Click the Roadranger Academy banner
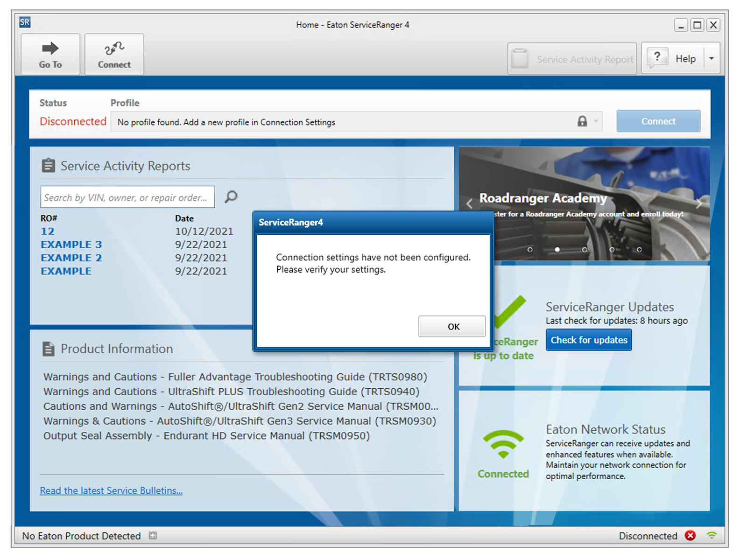The image size is (740, 560). click(584, 203)
